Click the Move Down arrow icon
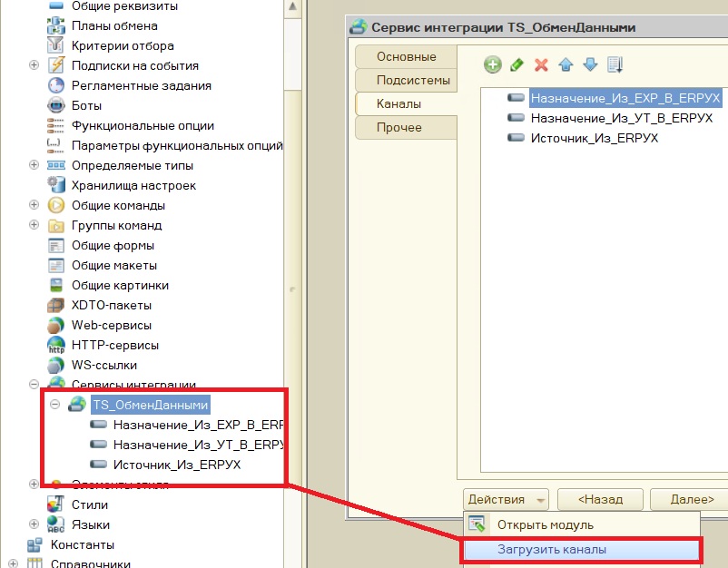Viewport: 728px width, 568px height. pyautogui.click(x=590, y=64)
